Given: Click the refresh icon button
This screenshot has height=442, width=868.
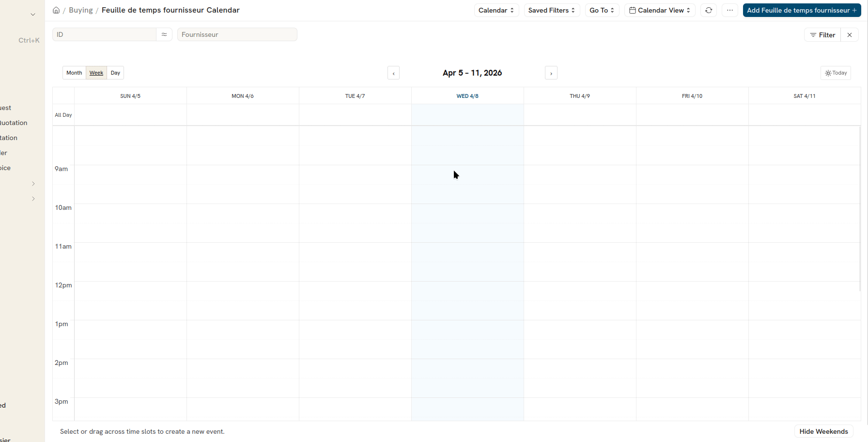Looking at the screenshot, I should 709,10.
